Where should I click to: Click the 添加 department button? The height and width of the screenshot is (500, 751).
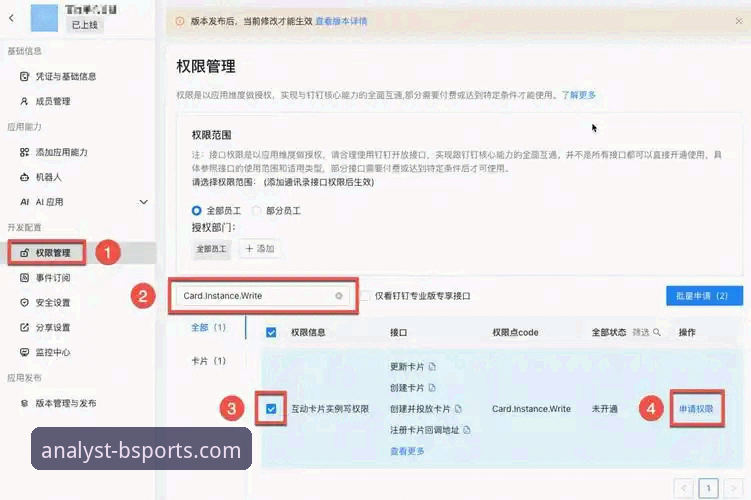(x=260, y=249)
